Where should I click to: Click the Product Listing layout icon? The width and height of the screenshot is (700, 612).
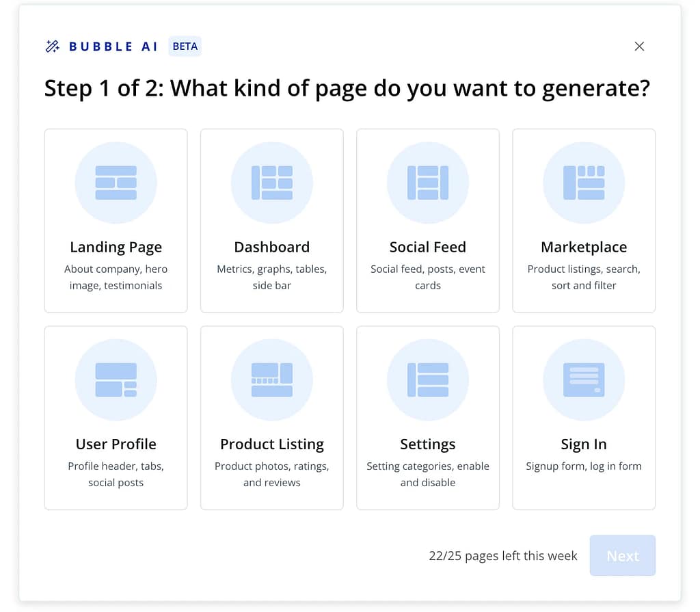pyautogui.click(x=271, y=380)
